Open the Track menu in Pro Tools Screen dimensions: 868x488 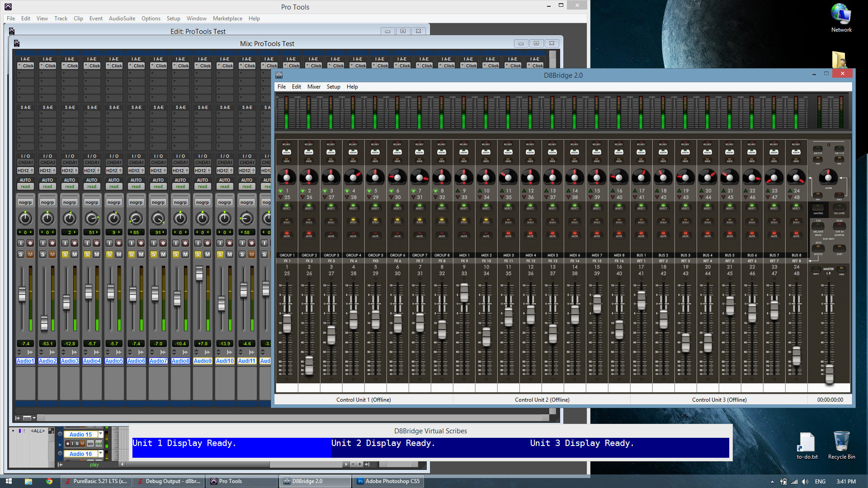point(61,19)
